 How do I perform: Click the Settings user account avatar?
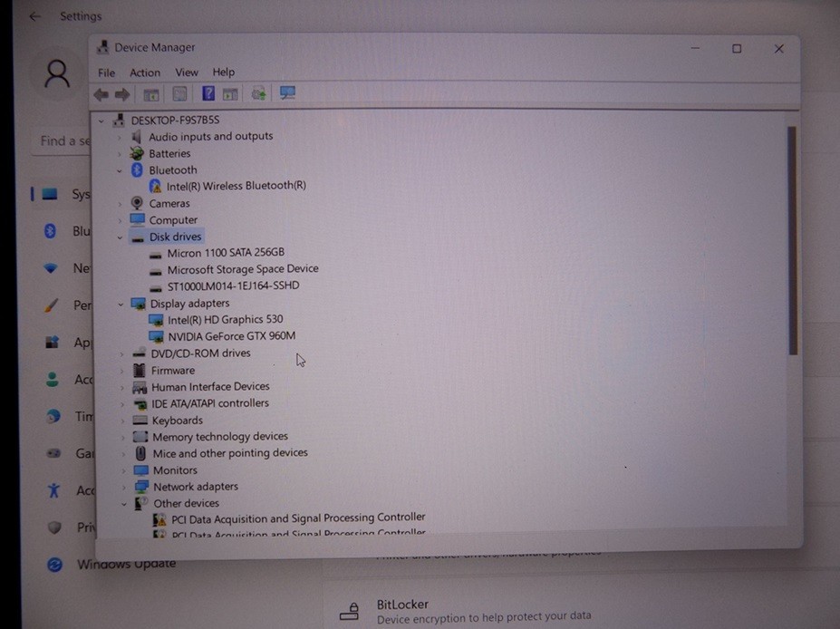coord(57,73)
